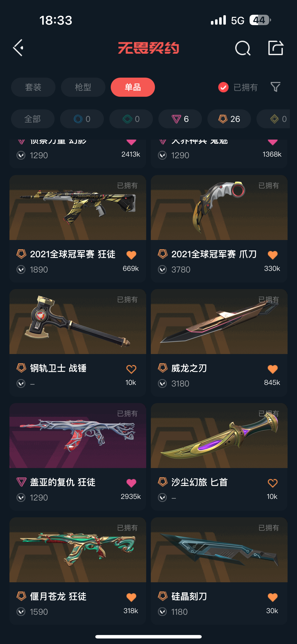Select the 全部 rarity filter
297x644 pixels.
(x=33, y=119)
